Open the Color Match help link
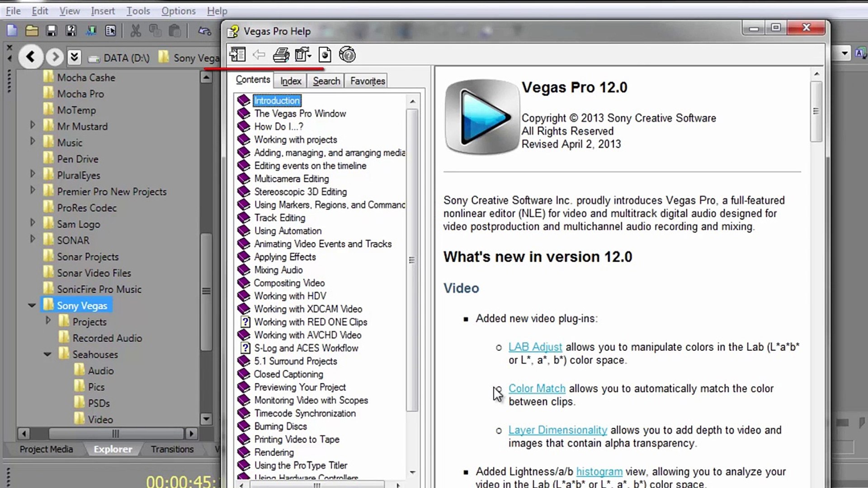 click(537, 389)
